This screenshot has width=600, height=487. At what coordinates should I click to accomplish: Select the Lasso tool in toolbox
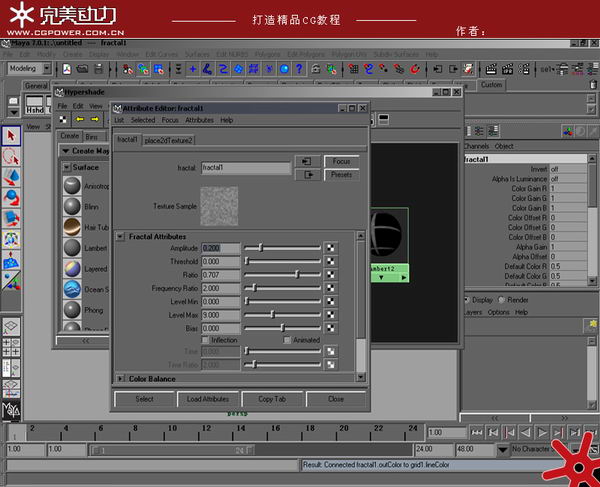pos(11,157)
